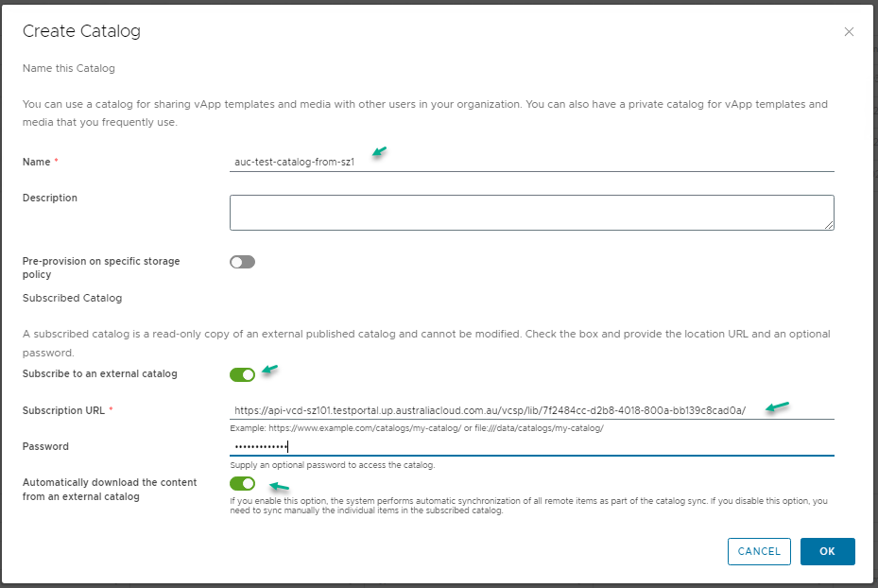878x588 pixels.
Task: Click the 'Subscription URL' label
Action: point(63,410)
